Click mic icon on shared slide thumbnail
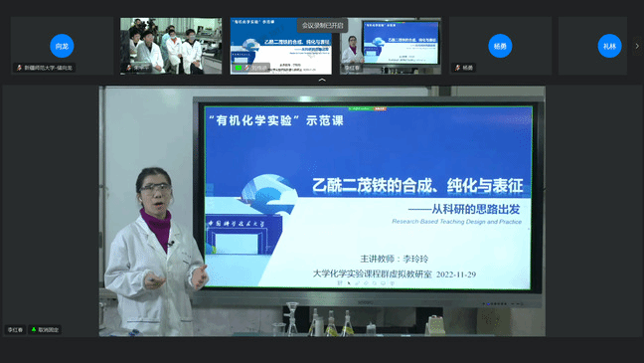644x363 pixels. click(x=246, y=68)
